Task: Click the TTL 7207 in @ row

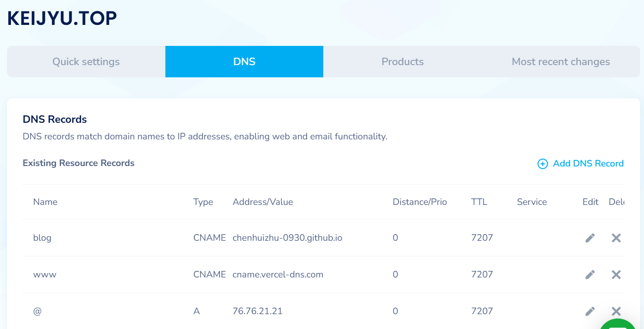Action: click(482, 311)
